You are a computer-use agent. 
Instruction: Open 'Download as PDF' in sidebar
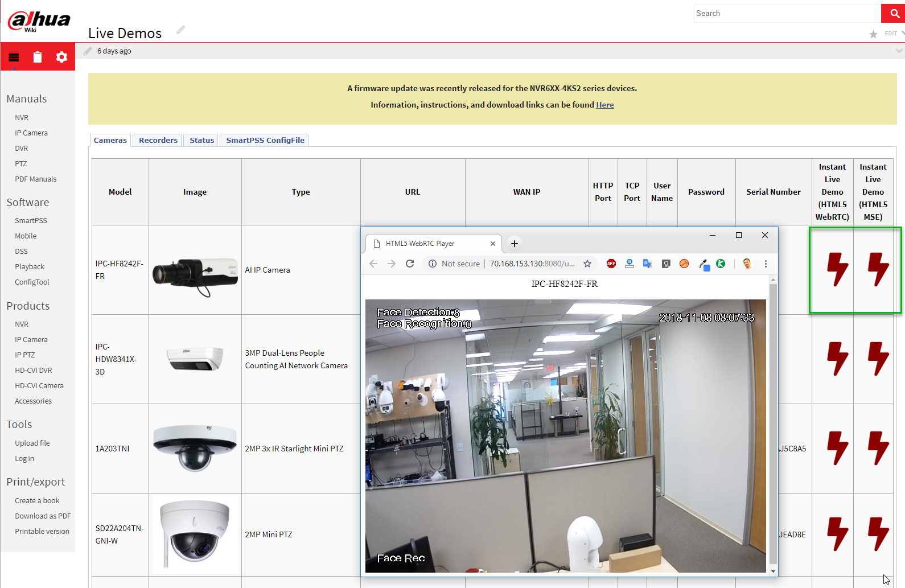tap(43, 516)
